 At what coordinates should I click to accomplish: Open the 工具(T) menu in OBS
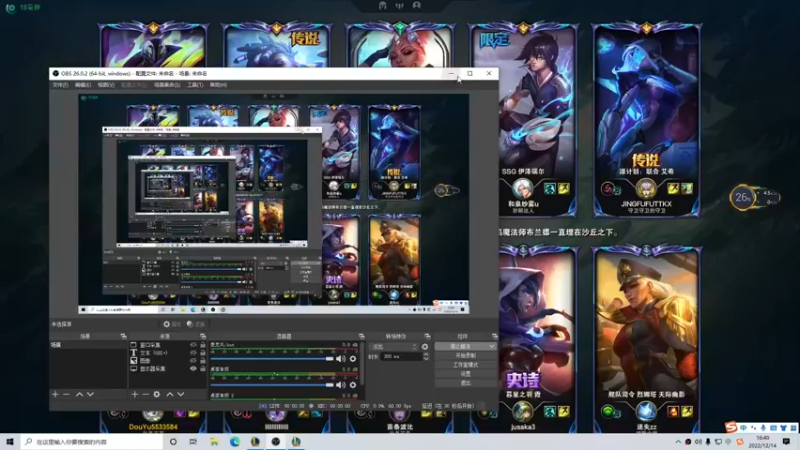[x=195, y=85]
